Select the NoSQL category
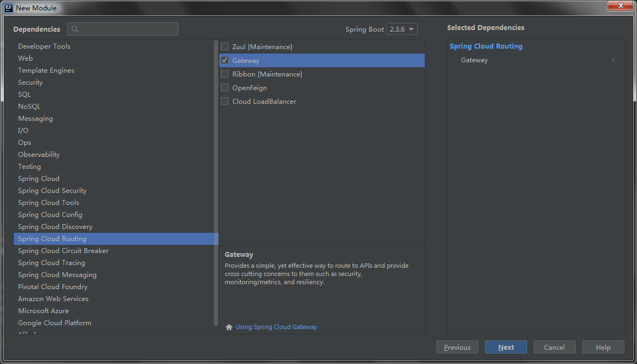The width and height of the screenshot is (637, 364). (114, 107)
